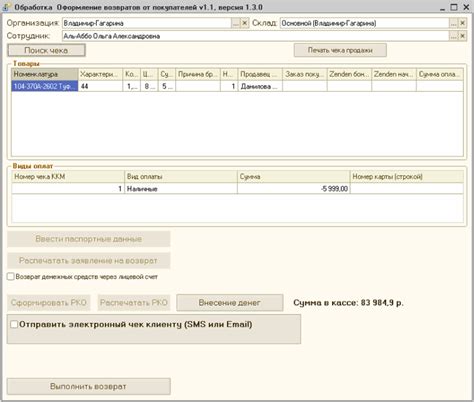Click the Поиск чека button

point(46,50)
